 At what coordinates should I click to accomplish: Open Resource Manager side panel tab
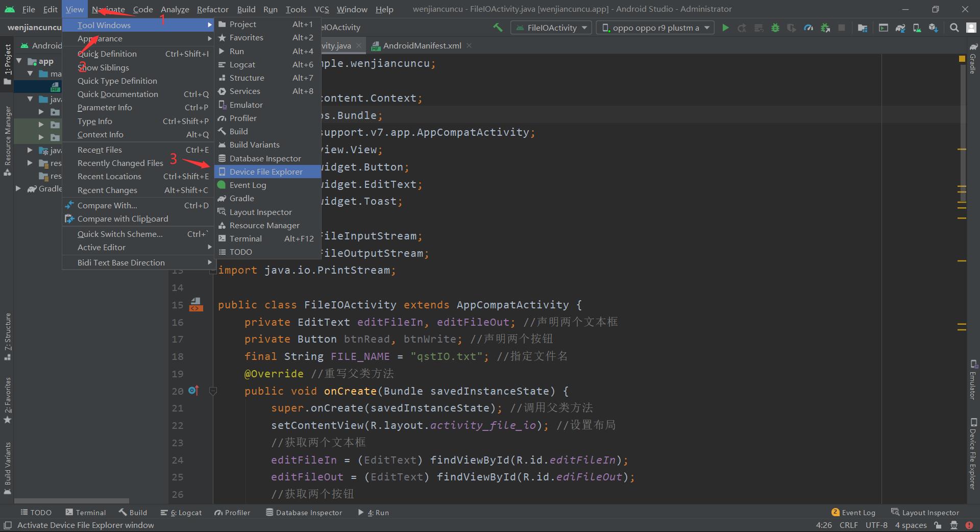click(8, 141)
